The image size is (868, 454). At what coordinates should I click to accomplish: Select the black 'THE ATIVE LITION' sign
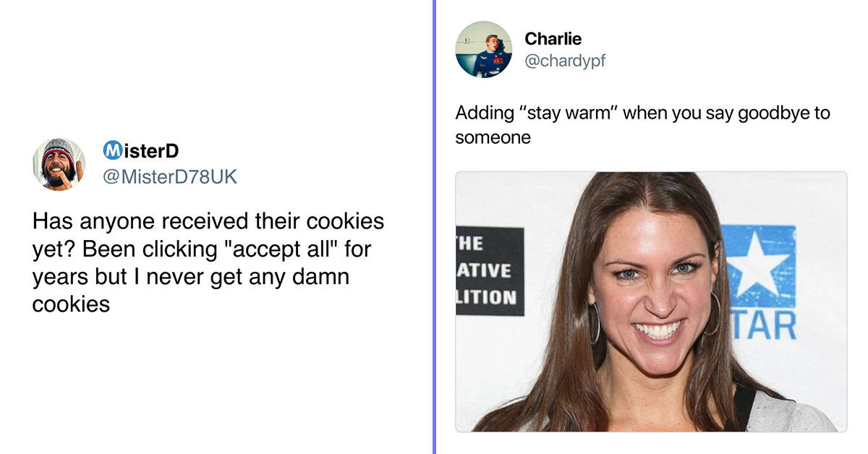click(490, 270)
